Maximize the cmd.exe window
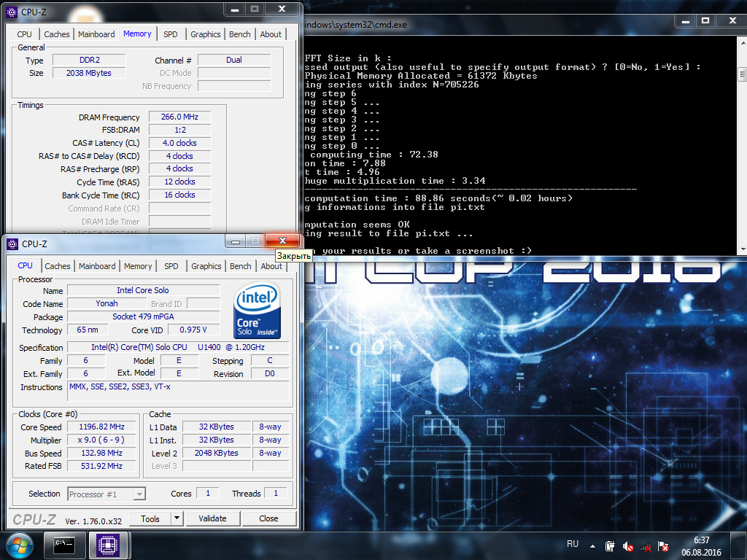This screenshot has width=747, height=560. click(705, 20)
